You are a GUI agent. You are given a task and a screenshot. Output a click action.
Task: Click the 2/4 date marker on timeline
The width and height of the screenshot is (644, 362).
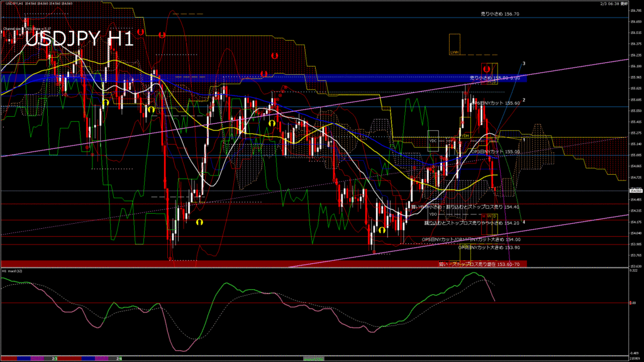(118, 358)
